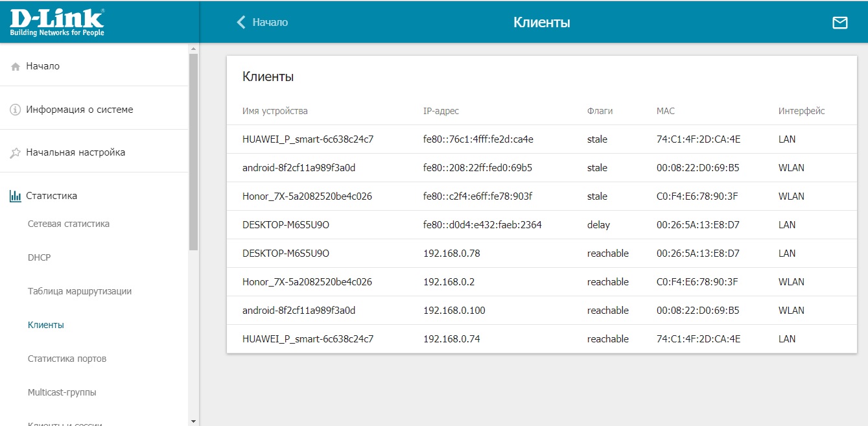Click the Имя устройства column header
Image resolution: width=868 pixels, height=426 pixels.
point(275,111)
